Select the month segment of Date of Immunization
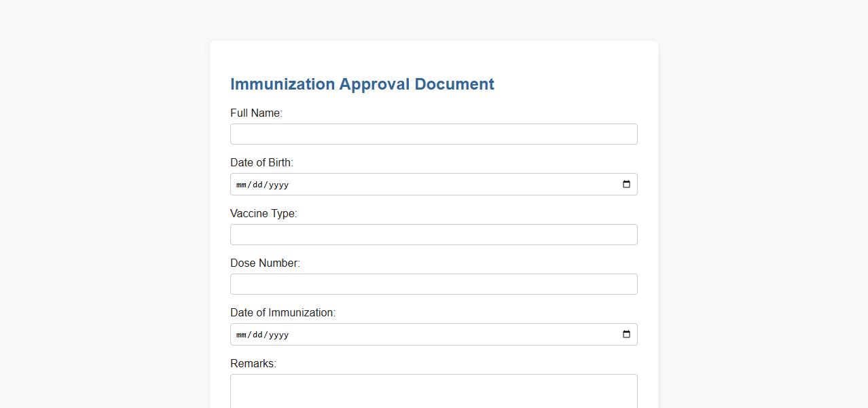Viewport: 868px width, 408px height. pos(242,335)
